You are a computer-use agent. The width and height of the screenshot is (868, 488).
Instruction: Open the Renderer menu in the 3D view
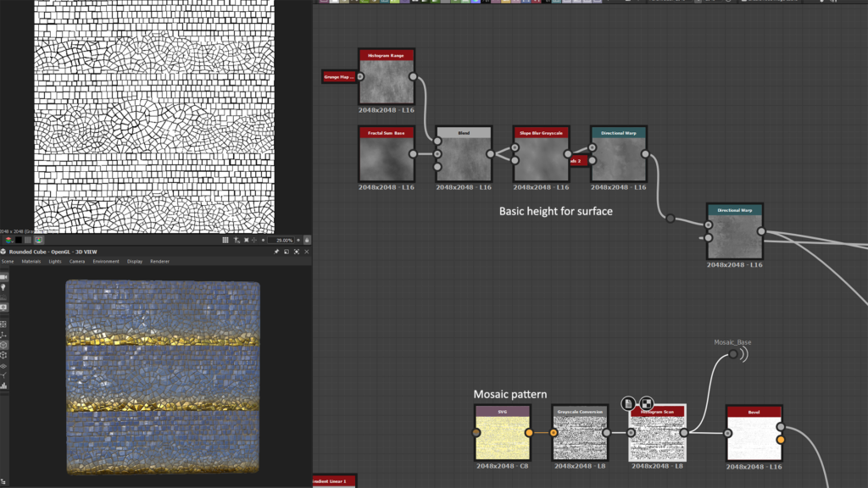coord(159,262)
